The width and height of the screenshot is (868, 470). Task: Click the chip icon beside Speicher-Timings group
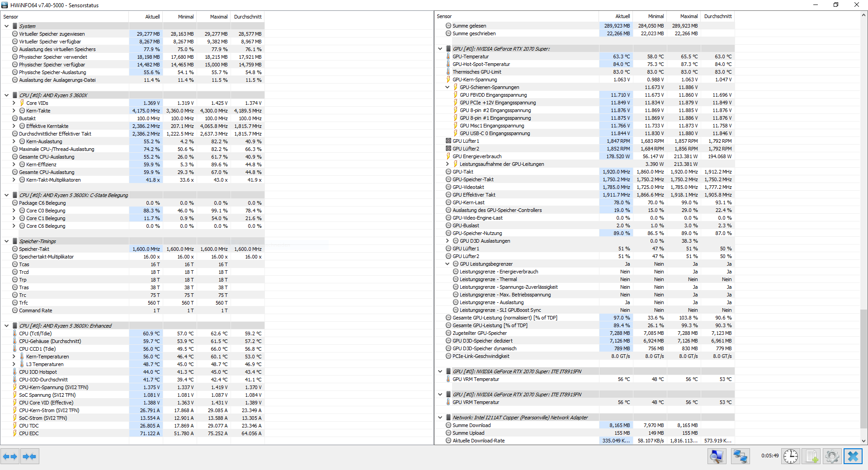15,241
